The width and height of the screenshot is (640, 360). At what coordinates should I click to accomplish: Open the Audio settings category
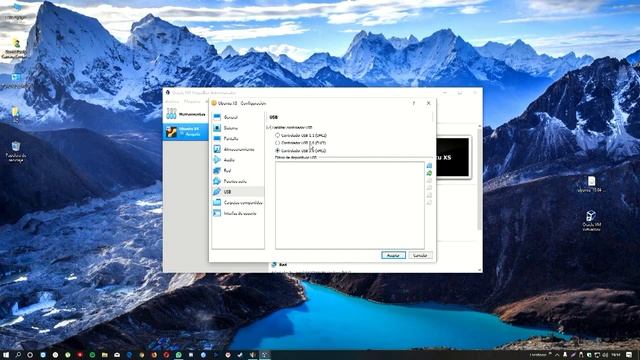pyautogui.click(x=238, y=160)
